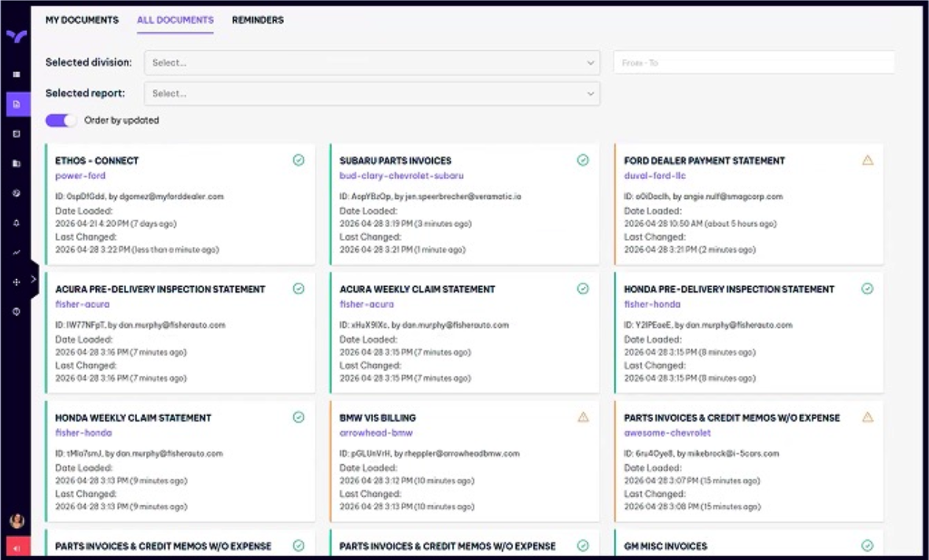
Task: Open the user avatar at sidebar bottom
Action: (17, 521)
